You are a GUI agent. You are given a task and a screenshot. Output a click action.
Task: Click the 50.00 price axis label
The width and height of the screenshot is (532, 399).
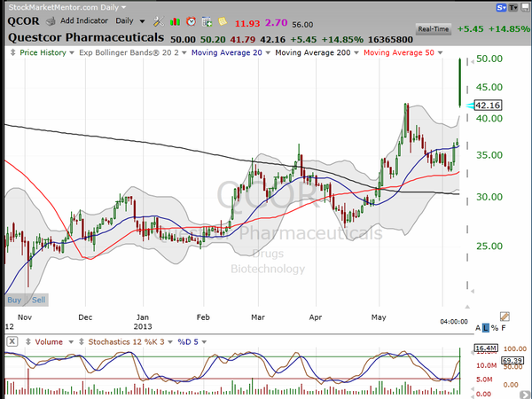(489, 59)
